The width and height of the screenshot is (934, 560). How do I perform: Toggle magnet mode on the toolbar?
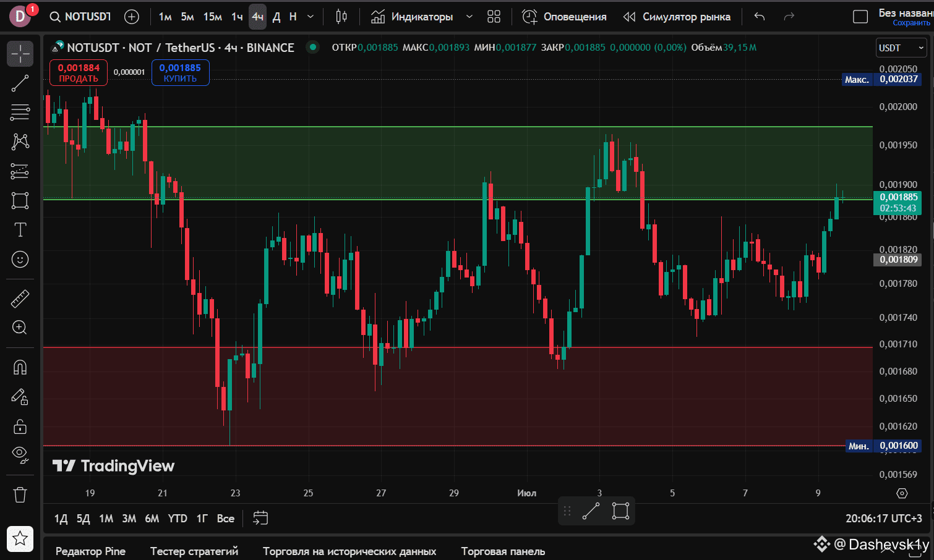20,368
